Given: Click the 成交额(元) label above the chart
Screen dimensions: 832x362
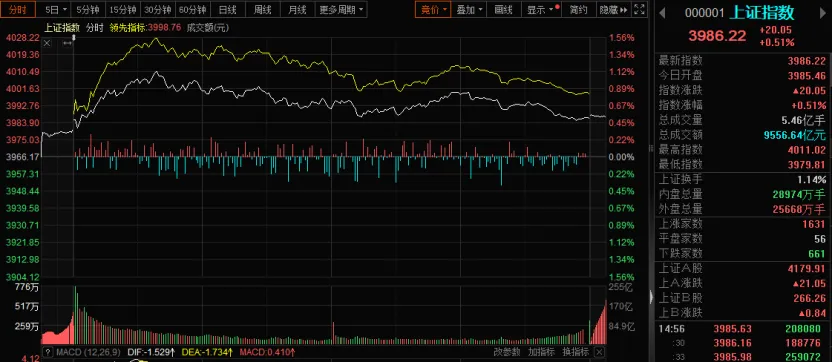Looking at the screenshot, I should 207,28.
